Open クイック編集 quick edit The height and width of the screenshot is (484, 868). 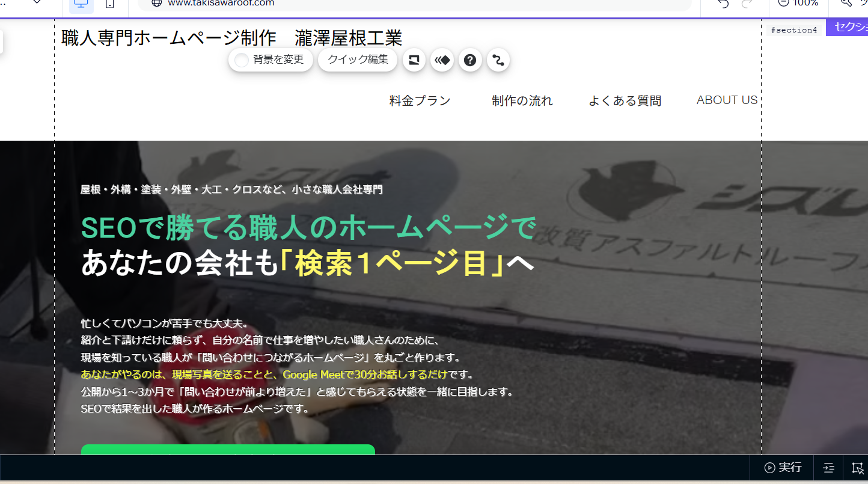pyautogui.click(x=357, y=60)
